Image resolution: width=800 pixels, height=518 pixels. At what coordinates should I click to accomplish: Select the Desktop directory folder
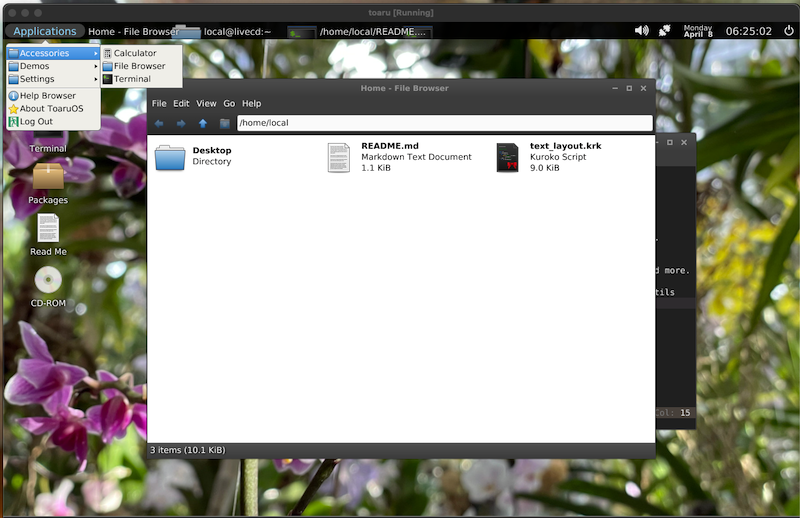(x=171, y=157)
